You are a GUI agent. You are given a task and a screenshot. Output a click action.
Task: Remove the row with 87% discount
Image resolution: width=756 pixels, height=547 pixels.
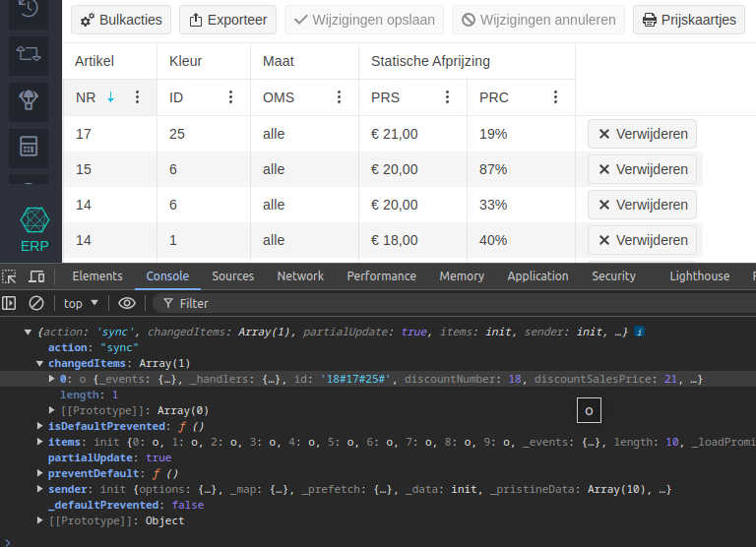tap(642, 169)
